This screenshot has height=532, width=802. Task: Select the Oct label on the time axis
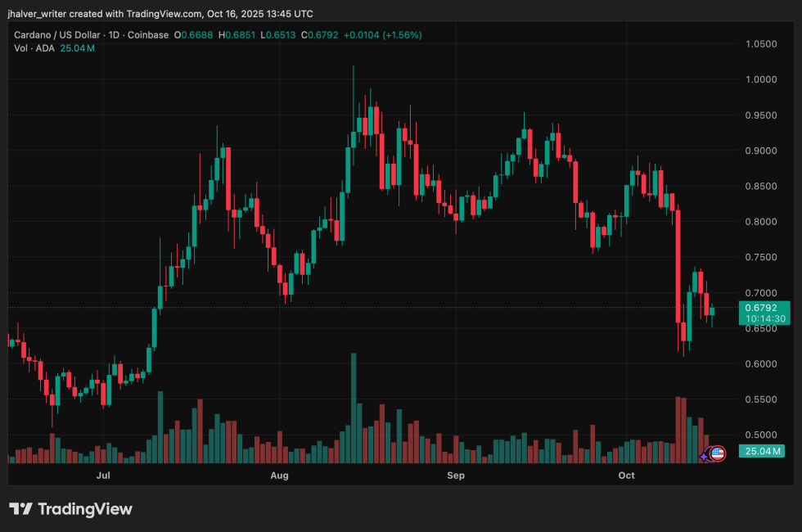point(626,476)
